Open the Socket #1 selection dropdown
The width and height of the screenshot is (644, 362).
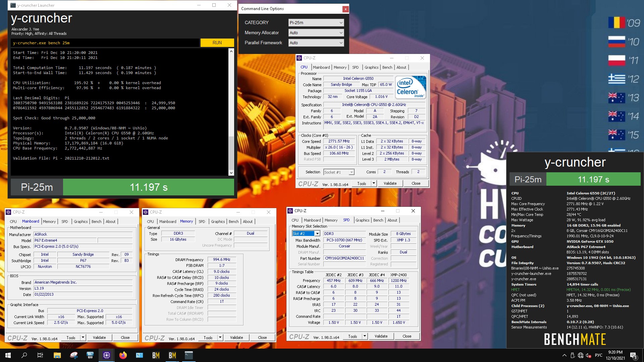coord(339,172)
